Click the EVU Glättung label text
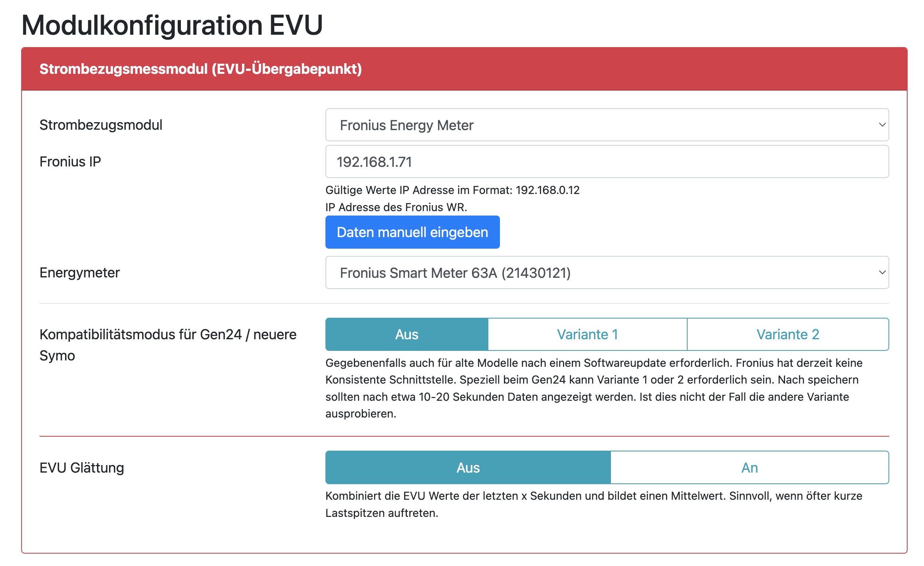Image resolution: width=924 pixels, height=566 pixels. (x=81, y=467)
